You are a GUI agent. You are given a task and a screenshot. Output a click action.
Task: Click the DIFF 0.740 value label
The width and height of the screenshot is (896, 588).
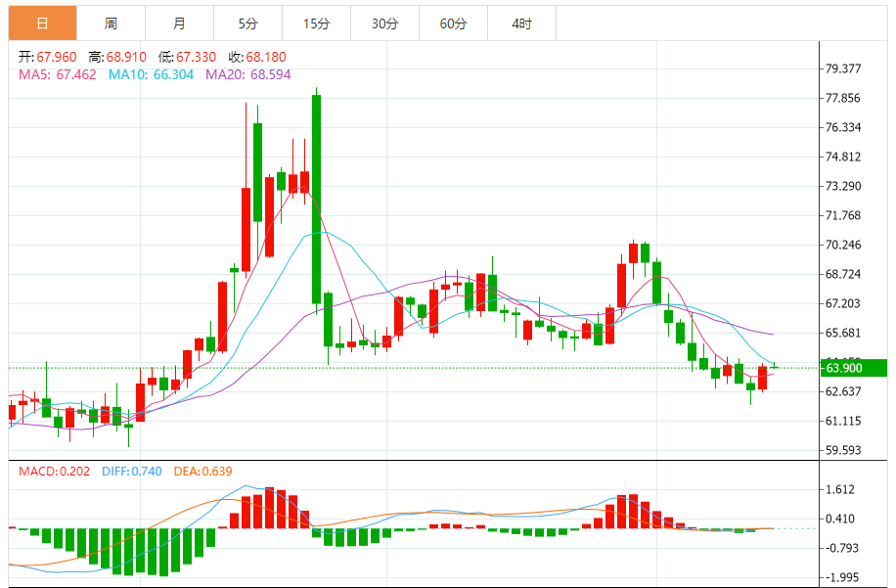132,472
